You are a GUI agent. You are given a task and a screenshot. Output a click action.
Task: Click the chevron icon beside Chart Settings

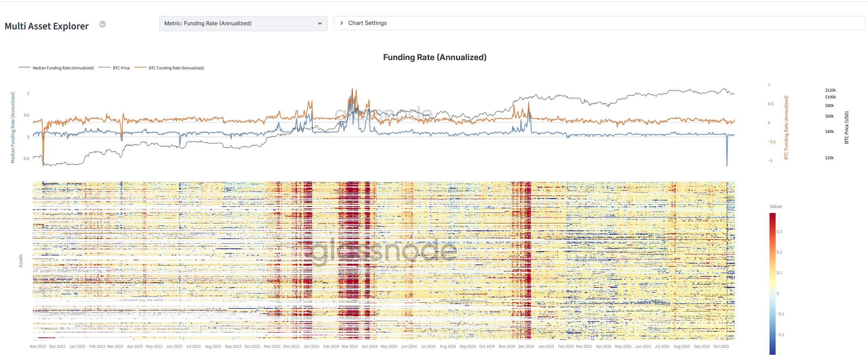pyautogui.click(x=341, y=23)
